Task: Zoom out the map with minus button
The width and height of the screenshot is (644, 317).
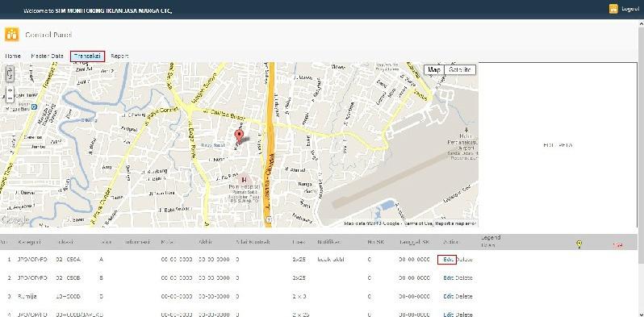Action: (10, 98)
